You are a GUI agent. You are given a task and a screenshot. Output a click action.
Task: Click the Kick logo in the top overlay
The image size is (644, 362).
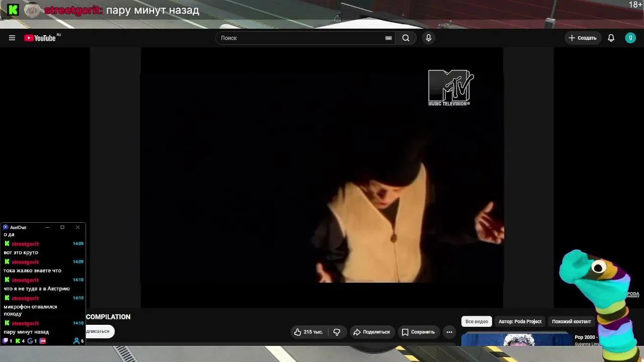(x=13, y=10)
